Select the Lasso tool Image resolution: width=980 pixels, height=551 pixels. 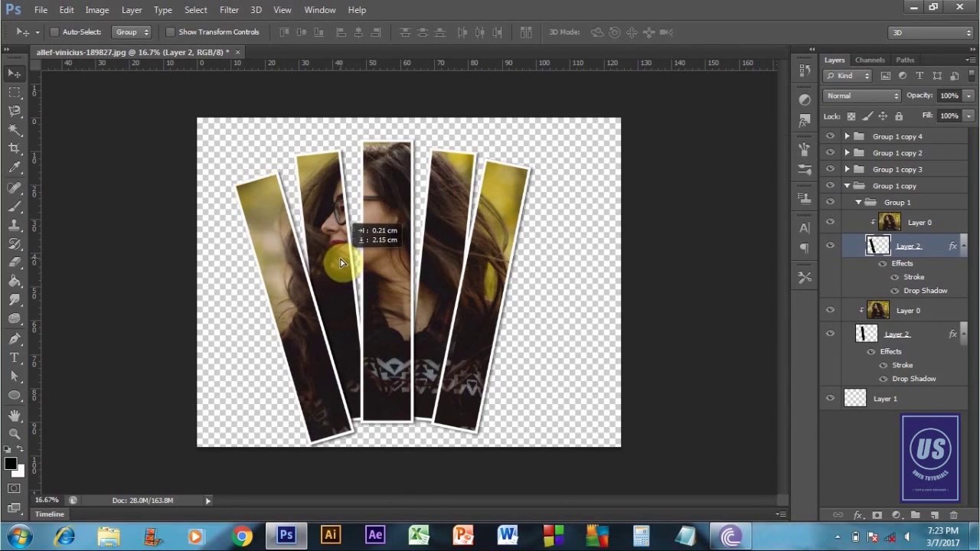15,112
